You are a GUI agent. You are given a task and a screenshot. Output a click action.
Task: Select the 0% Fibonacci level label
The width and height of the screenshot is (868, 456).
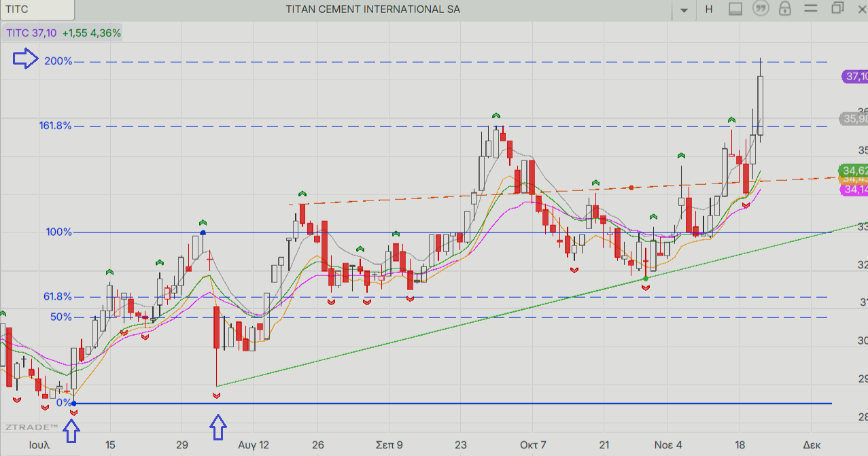click(63, 402)
